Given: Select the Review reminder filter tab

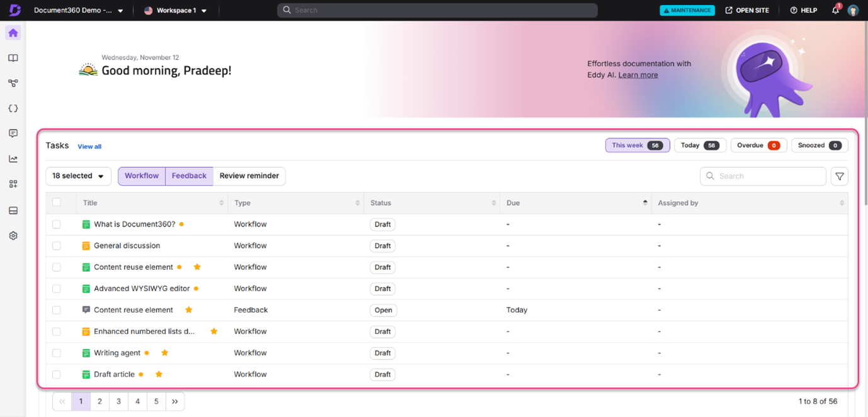Looking at the screenshot, I should [249, 176].
